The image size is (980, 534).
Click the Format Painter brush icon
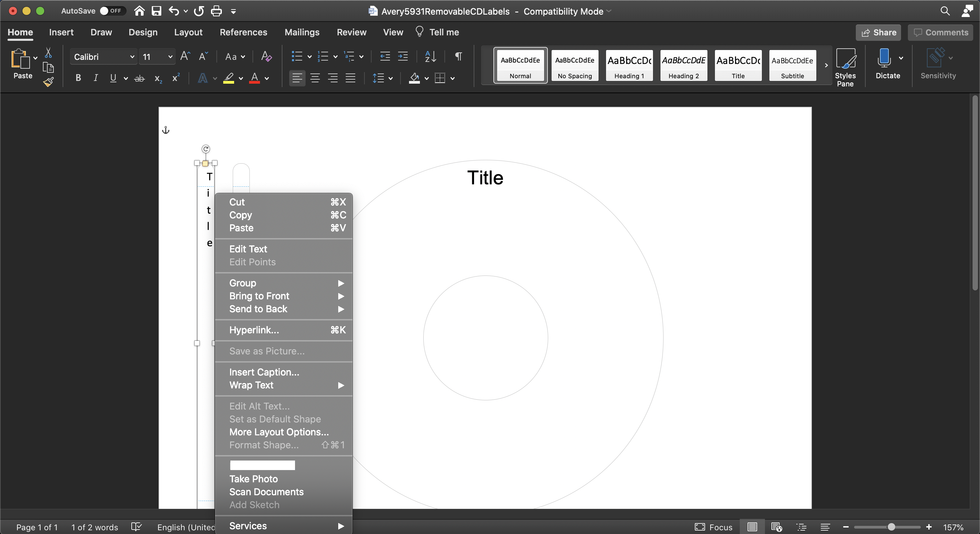pyautogui.click(x=48, y=82)
